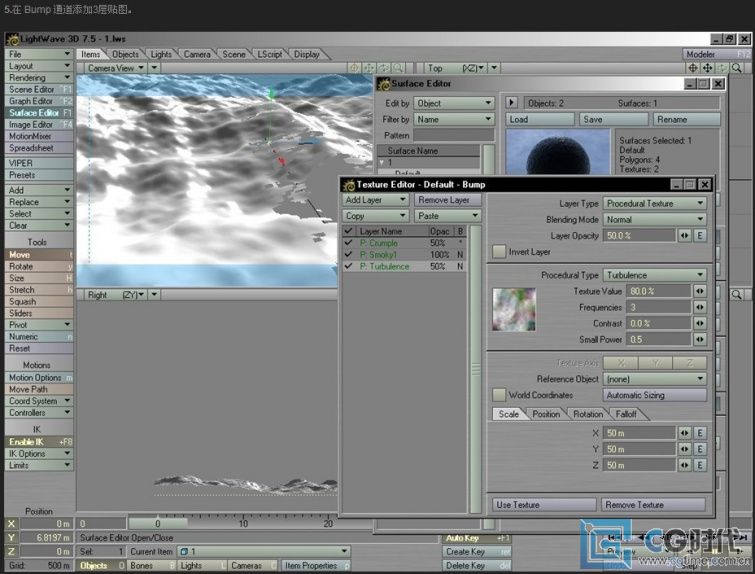This screenshot has height=574, width=755.
Task: Open Blending Mode dropdown
Action: pos(654,220)
